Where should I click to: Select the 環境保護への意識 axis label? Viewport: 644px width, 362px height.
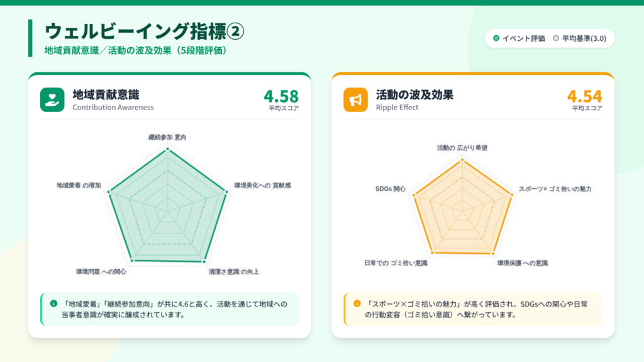point(522,263)
